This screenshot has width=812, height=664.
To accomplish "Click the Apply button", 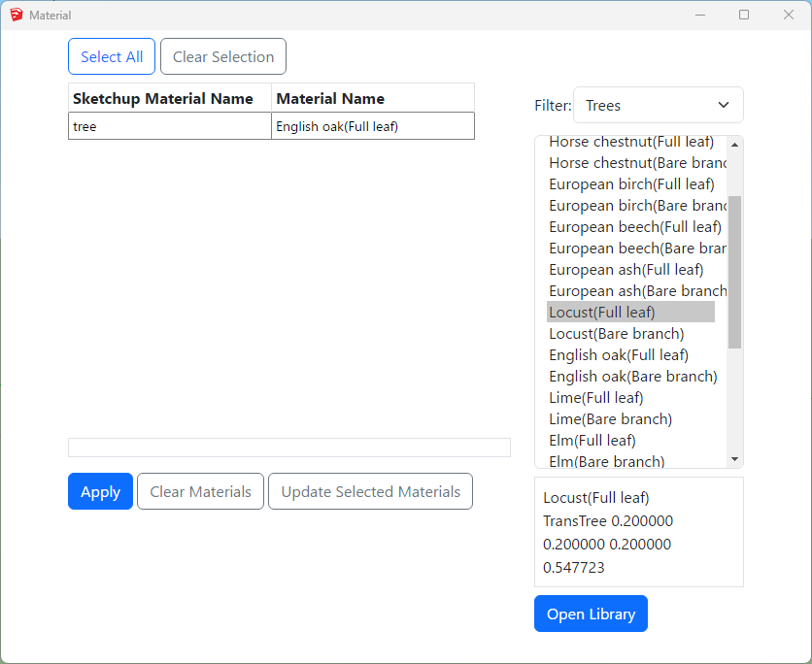I will 100,492.
